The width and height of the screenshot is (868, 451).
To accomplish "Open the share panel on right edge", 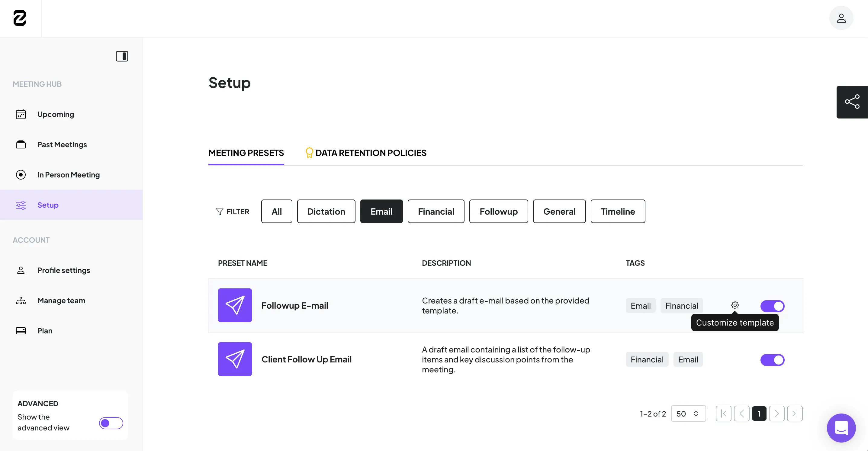I will [852, 102].
